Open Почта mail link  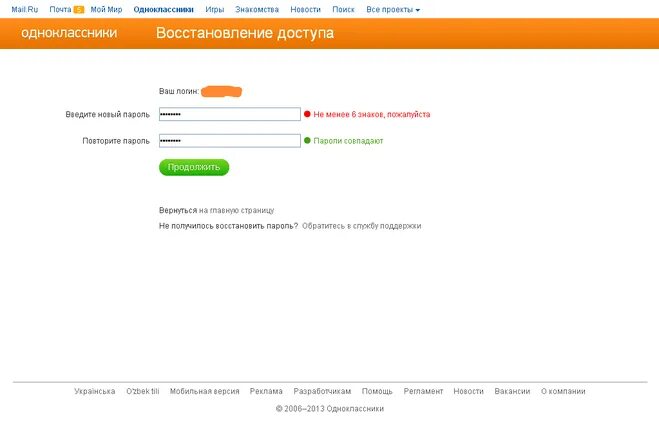[60, 9]
